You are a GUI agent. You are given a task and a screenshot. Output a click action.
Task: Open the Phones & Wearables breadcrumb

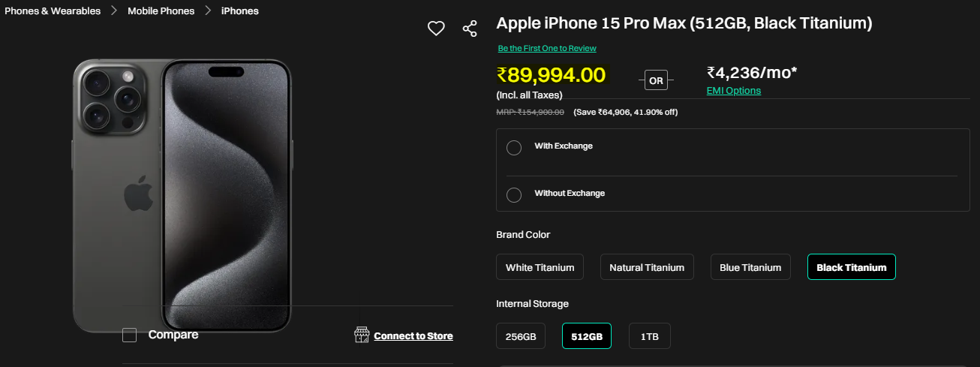click(x=53, y=11)
